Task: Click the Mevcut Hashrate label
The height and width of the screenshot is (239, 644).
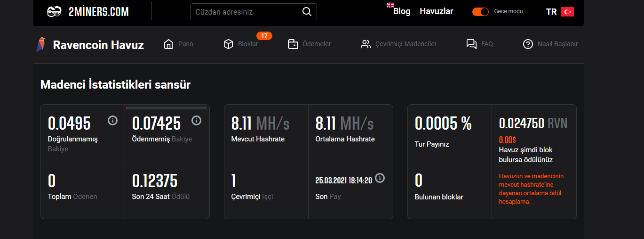Action: (258, 139)
